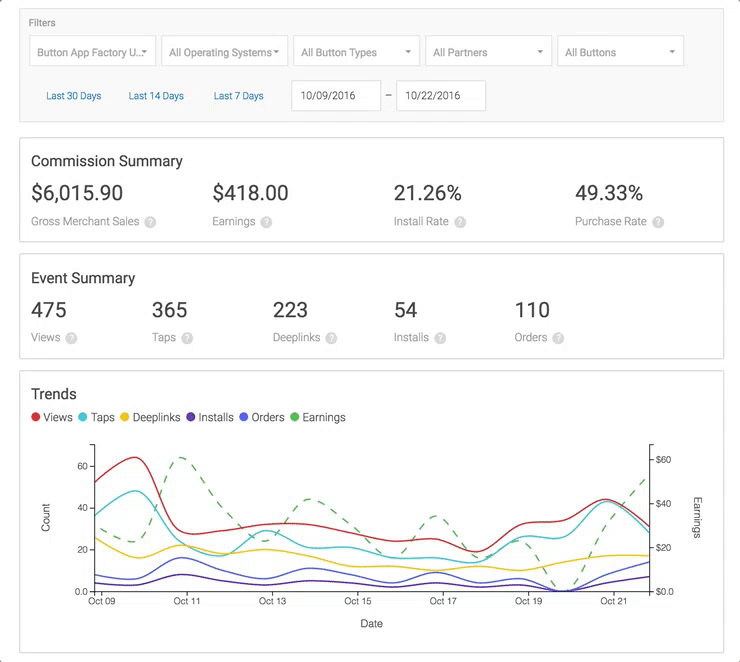
Task: Open Button App Factory app dropdown
Action: (92, 51)
